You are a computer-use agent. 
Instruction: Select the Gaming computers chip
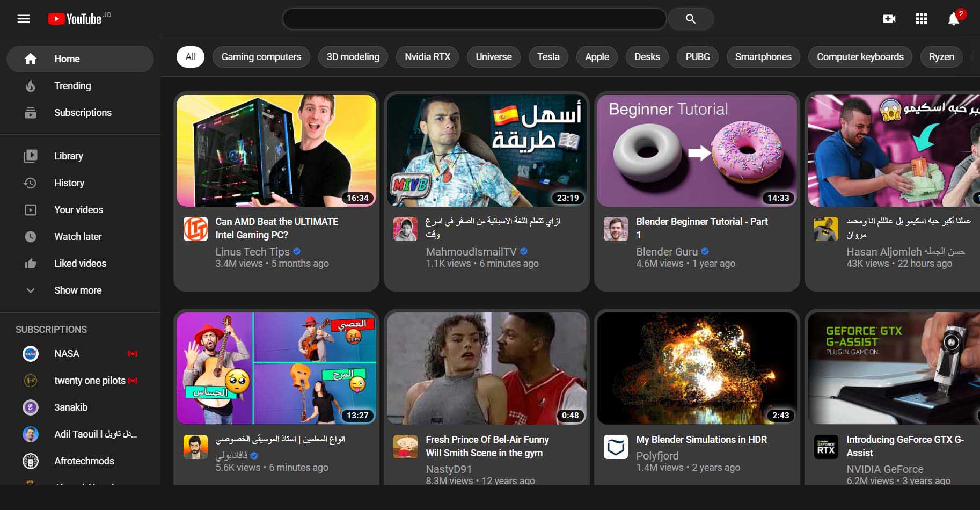[x=261, y=57]
